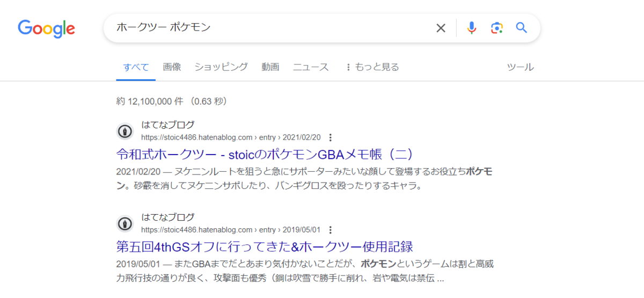This screenshot has height=298, width=644.
Task: Click the URL breadcrumb ending in 2021/02/20
Action: (x=231, y=137)
